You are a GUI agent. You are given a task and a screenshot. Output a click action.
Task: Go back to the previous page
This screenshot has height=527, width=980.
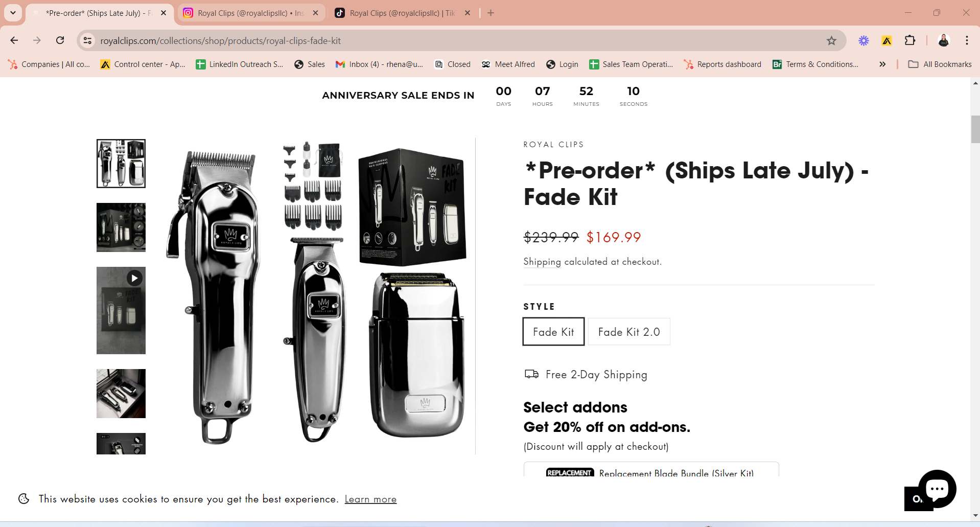point(14,40)
